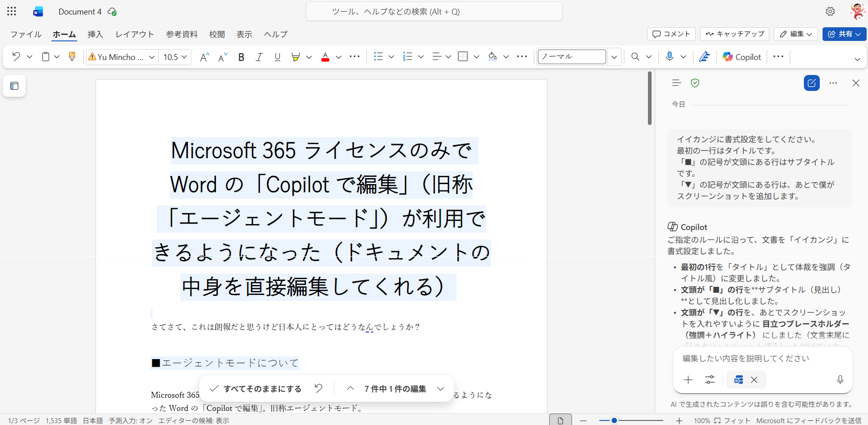Open the レイアウト tab
The height and width of the screenshot is (425, 868).
pos(135,34)
